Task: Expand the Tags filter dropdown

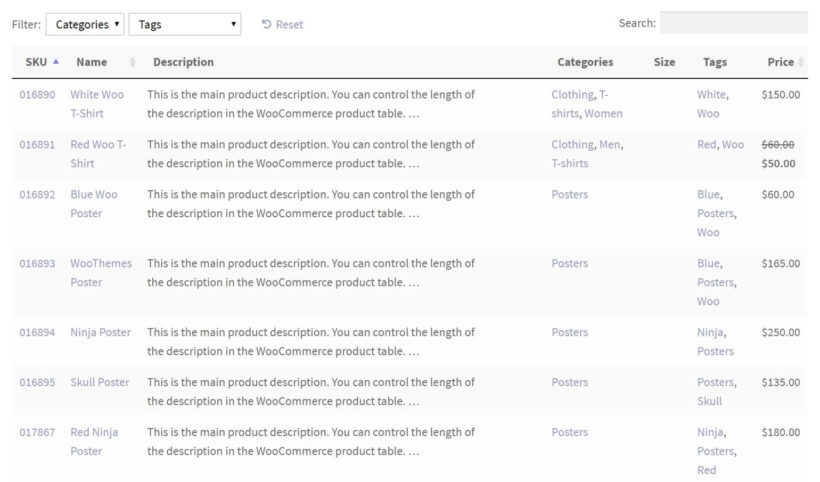Action: (184, 24)
